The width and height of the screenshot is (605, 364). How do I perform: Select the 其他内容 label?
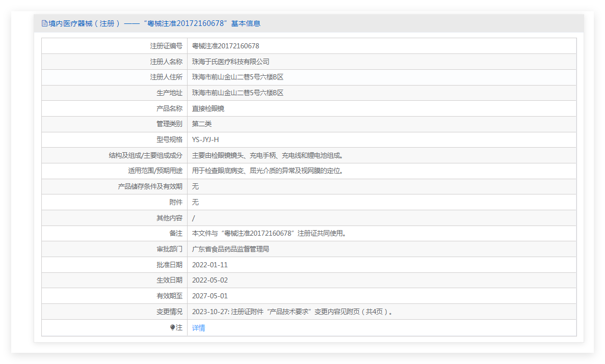169,218
